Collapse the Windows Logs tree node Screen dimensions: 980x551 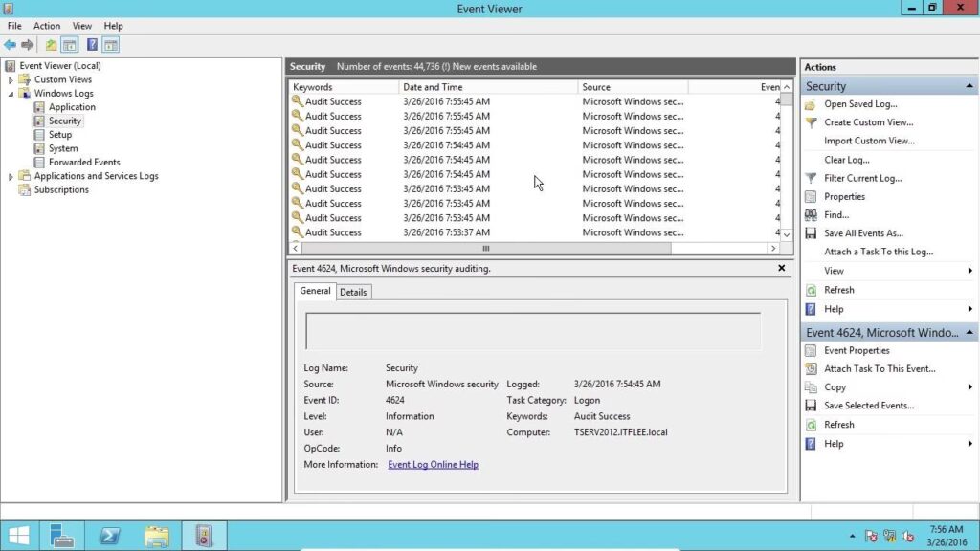pyautogui.click(x=11, y=94)
